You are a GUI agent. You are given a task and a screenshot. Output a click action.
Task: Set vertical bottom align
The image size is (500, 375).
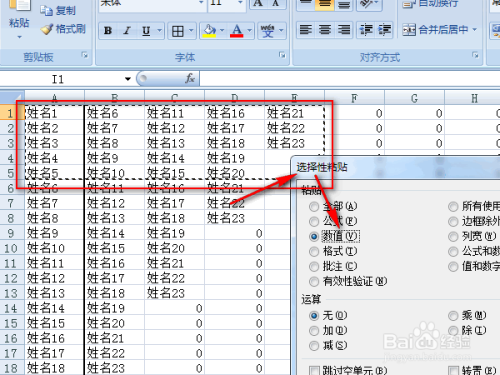point(344,4)
